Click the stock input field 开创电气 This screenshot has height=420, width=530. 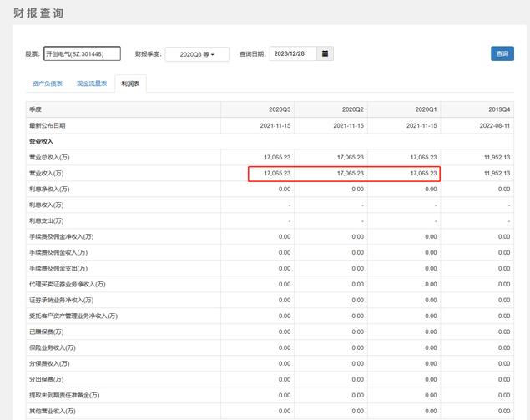pos(82,53)
